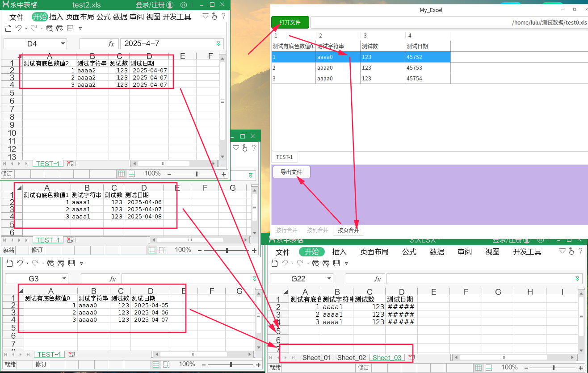Open 页面布局 menu in 3.XLSX window
The width and height of the screenshot is (588, 373).
(374, 252)
